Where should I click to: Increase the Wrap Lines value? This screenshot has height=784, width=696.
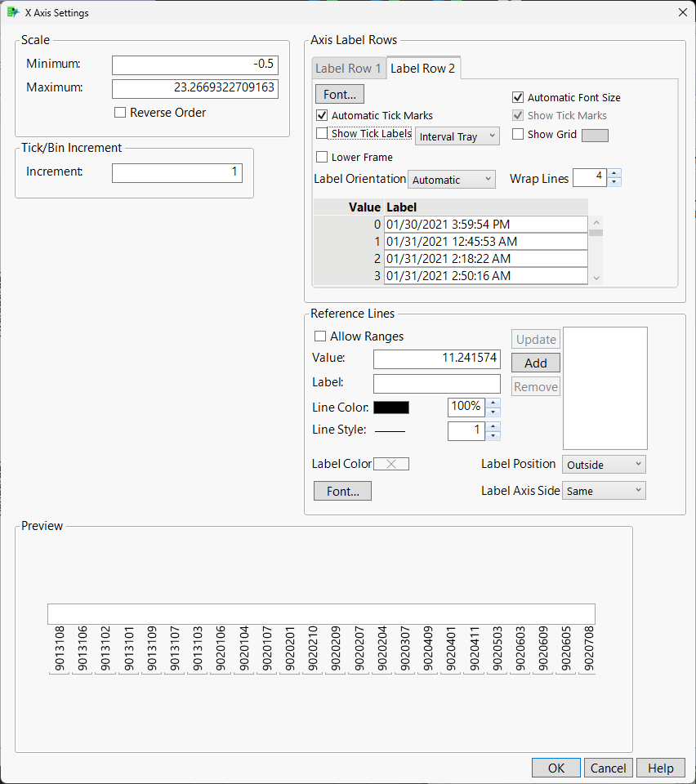click(614, 173)
